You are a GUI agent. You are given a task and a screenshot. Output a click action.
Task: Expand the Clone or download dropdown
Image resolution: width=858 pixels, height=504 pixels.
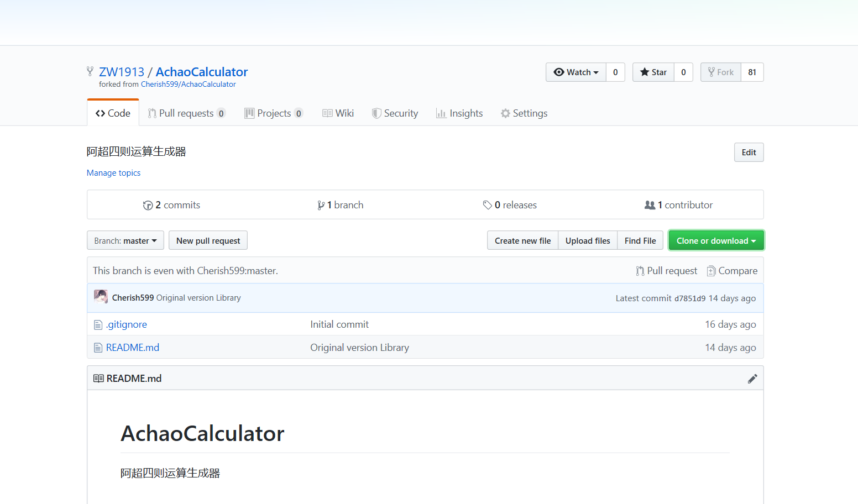[x=716, y=240]
